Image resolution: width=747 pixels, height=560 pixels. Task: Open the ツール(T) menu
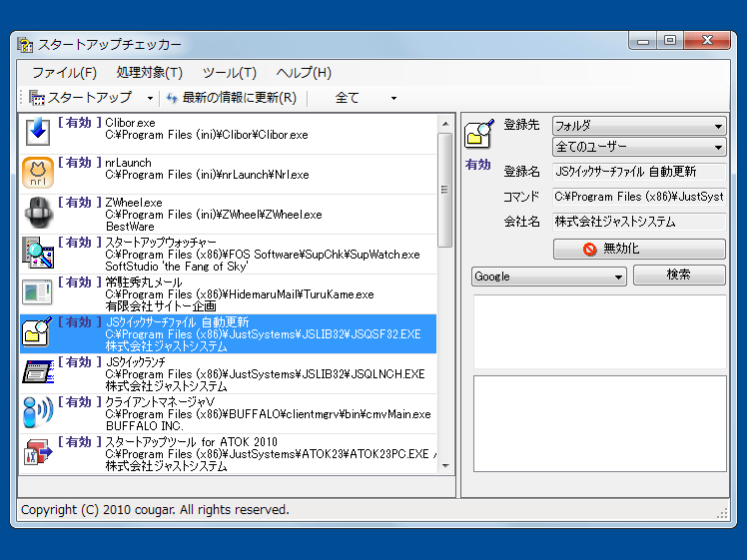click(x=229, y=73)
